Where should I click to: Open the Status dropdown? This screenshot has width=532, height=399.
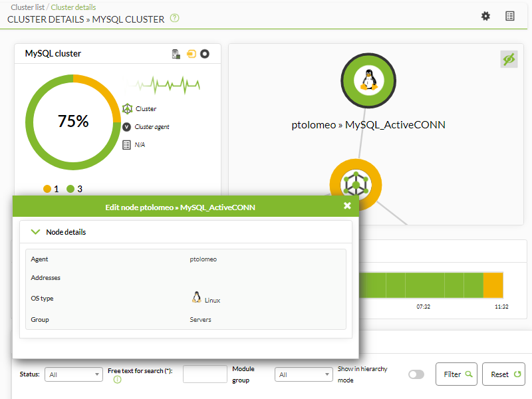[74, 374]
